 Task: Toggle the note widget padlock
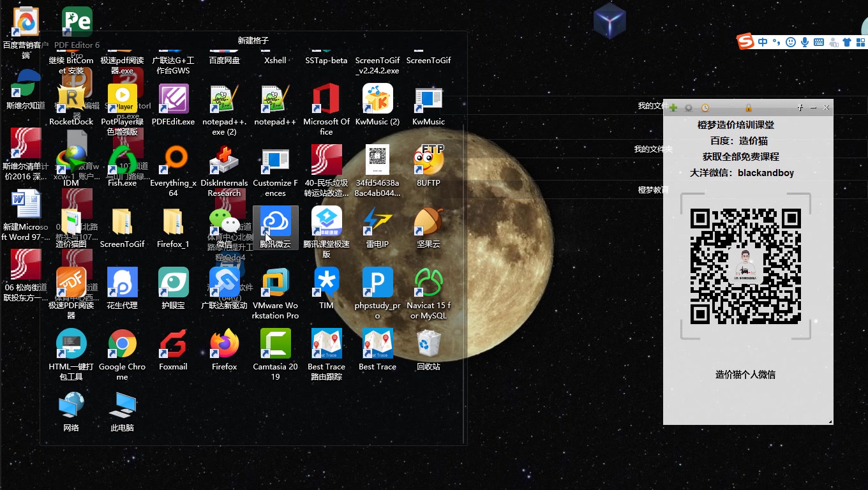(749, 108)
